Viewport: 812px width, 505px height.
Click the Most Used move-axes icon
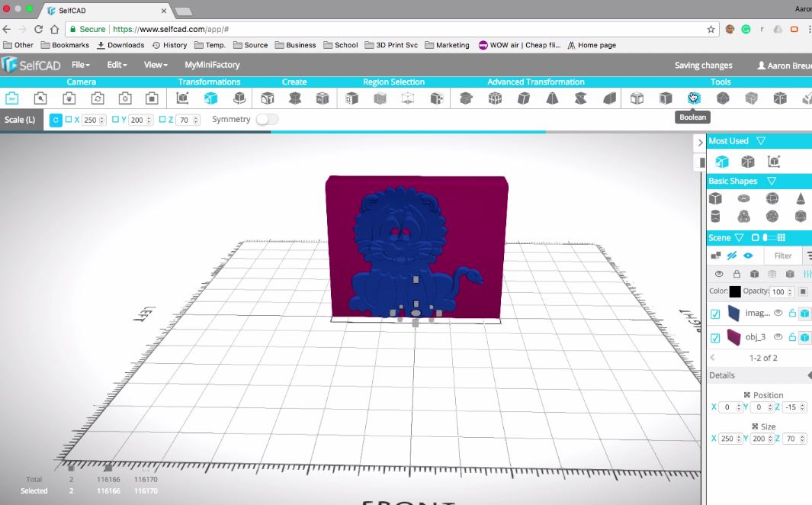click(774, 162)
